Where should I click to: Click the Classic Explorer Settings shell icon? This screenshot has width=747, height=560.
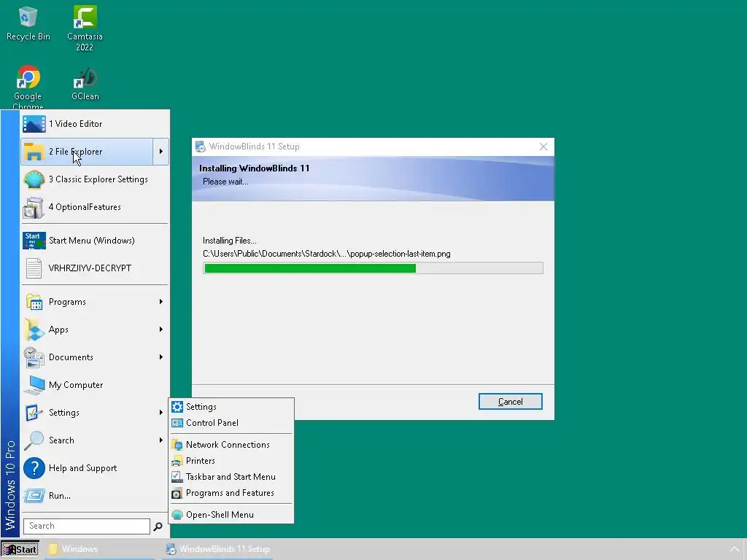34,179
